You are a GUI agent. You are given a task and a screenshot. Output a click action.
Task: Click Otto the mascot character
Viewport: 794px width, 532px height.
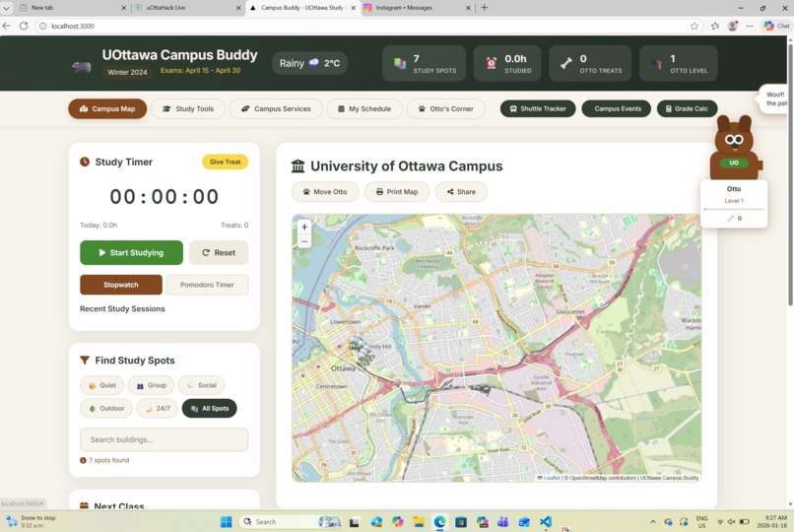734,148
